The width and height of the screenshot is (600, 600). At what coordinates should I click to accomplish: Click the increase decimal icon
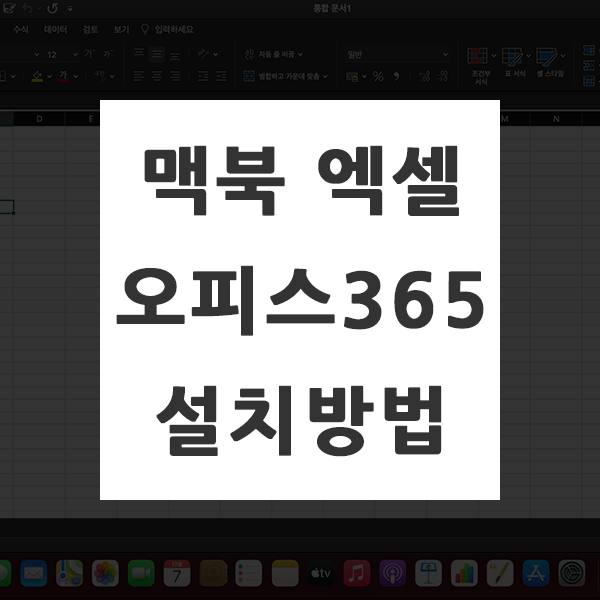coord(424,76)
